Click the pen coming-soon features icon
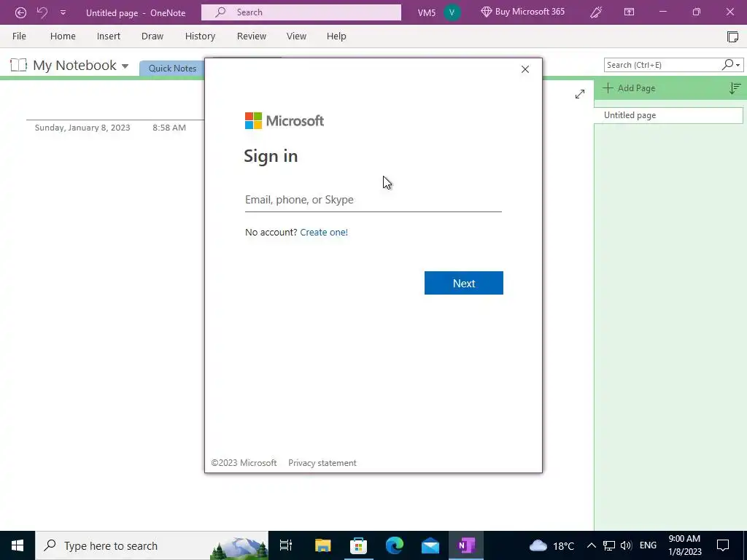Image resolution: width=747 pixels, height=560 pixels. pyautogui.click(x=596, y=12)
